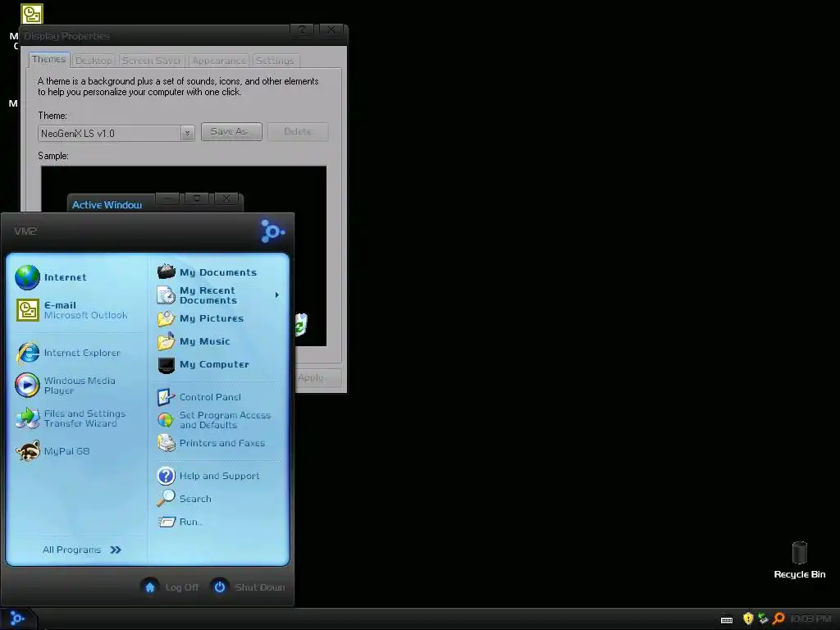Click the on-screen keyboard tray icon
This screenshot has height=630, width=840.
point(727,620)
